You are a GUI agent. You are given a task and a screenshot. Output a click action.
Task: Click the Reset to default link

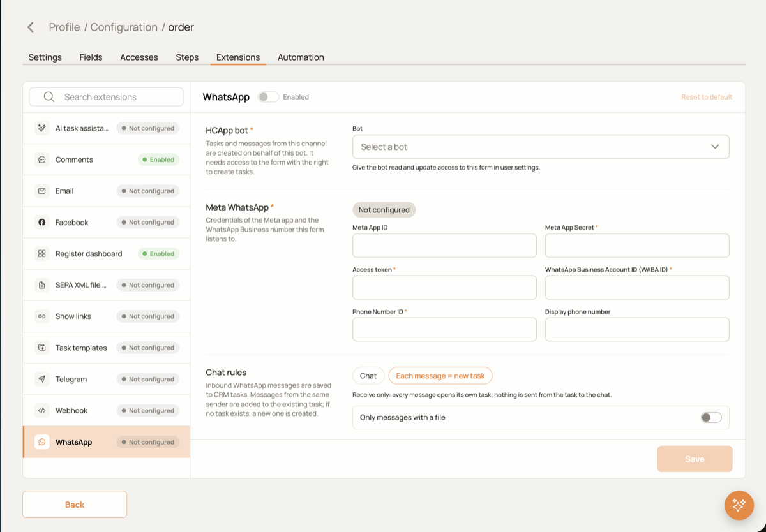tap(707, 97)
